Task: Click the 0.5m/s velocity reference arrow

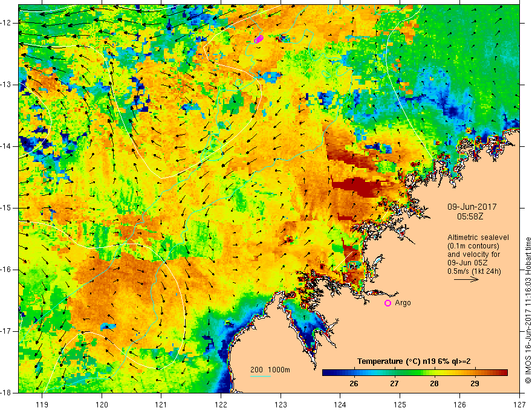Action: [x=466, y=279]
